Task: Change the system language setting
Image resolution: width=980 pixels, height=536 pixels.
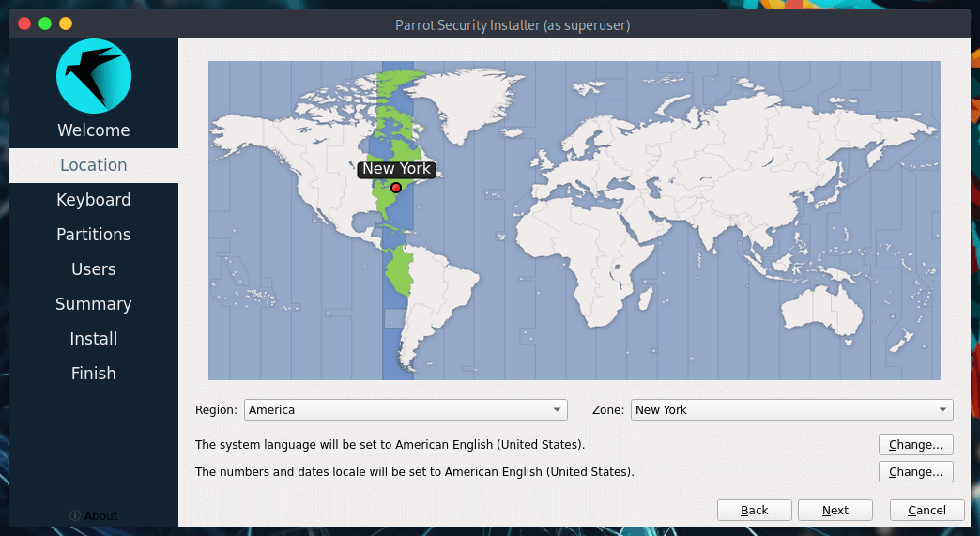Action: tap(916, 444)
